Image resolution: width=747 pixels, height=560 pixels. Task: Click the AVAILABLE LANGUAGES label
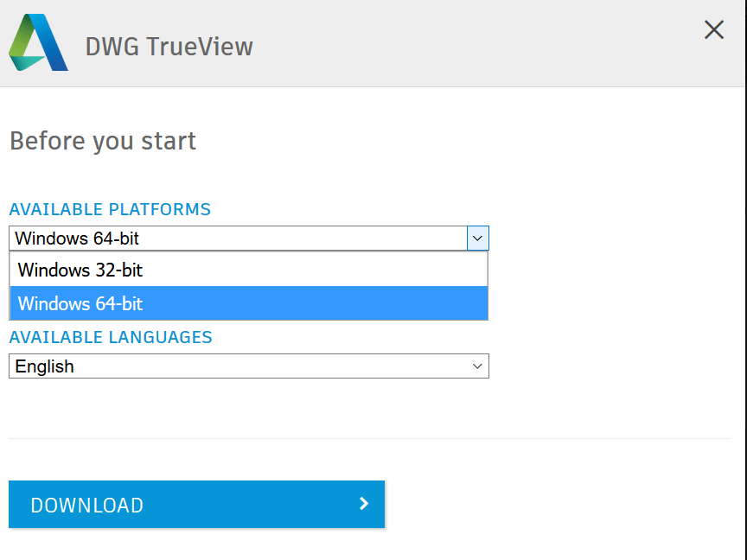click(111, 337)
